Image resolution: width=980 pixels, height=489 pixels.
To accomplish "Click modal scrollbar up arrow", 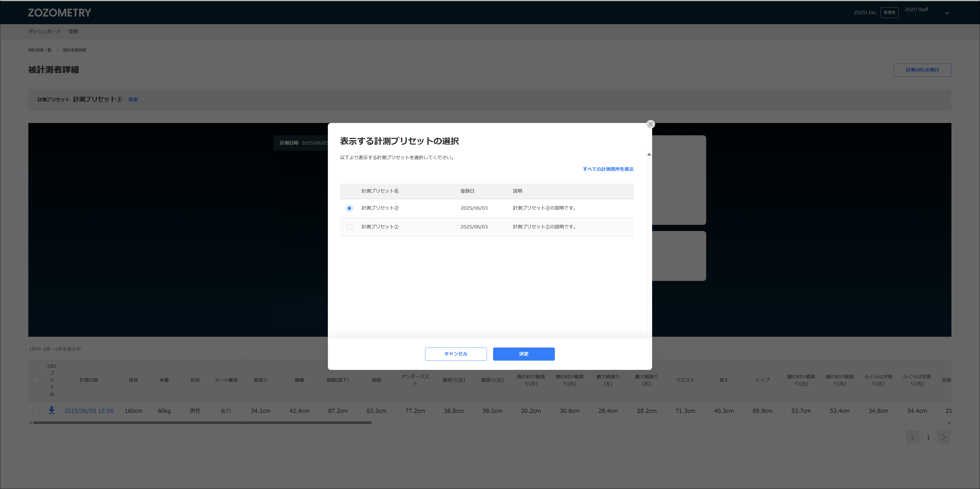I will pos(649,154).
